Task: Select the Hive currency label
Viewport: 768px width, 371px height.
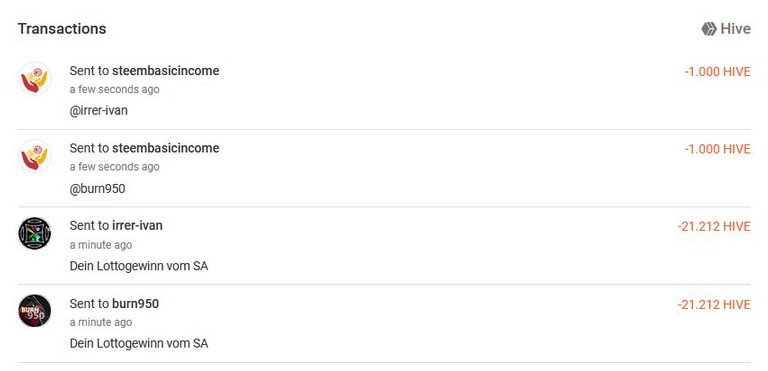Action: tap(735, 29)
